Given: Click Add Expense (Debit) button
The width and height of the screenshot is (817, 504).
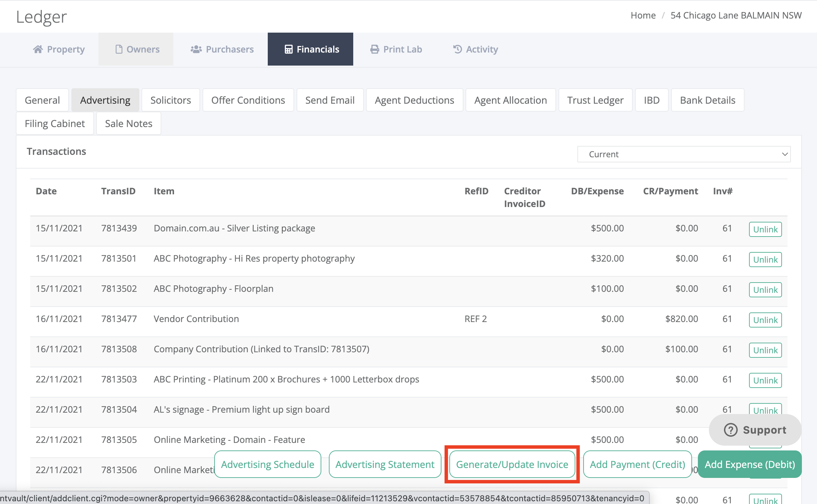Looking at the screenshot, I should (750, 464).
